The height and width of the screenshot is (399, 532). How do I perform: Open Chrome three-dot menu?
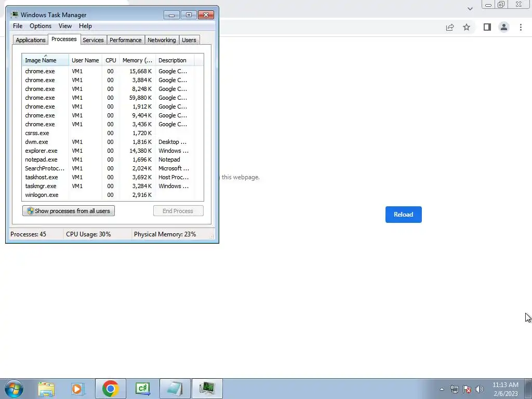point(521,27)
